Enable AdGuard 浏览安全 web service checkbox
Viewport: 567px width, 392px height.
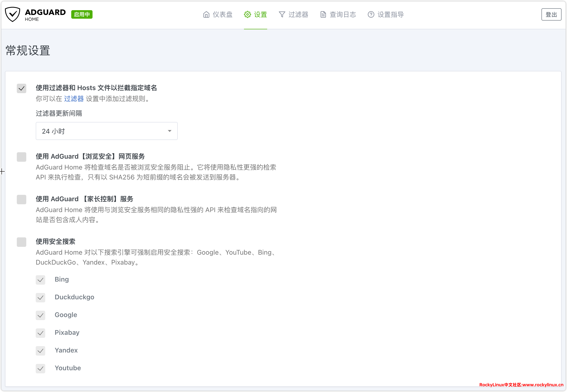pyautogui.click(x=21, y=157)
